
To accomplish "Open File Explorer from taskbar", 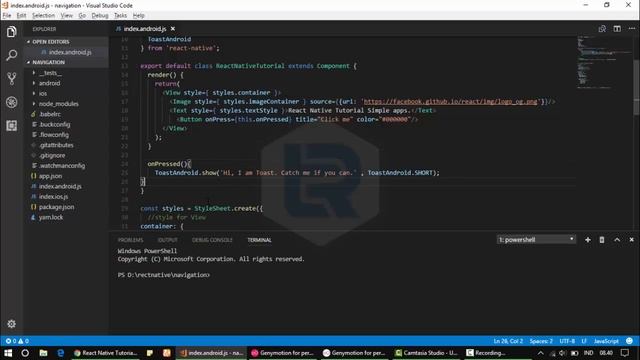I will click(43, 353).
